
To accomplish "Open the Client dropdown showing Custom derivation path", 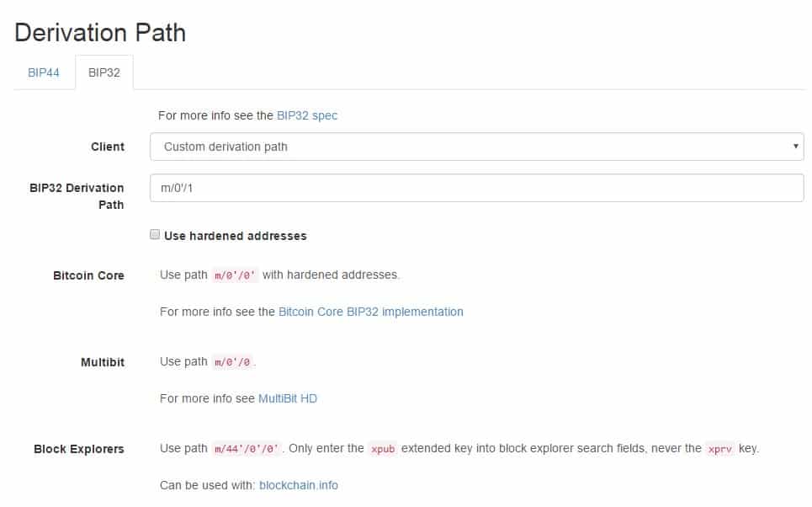I will [476, 147].
